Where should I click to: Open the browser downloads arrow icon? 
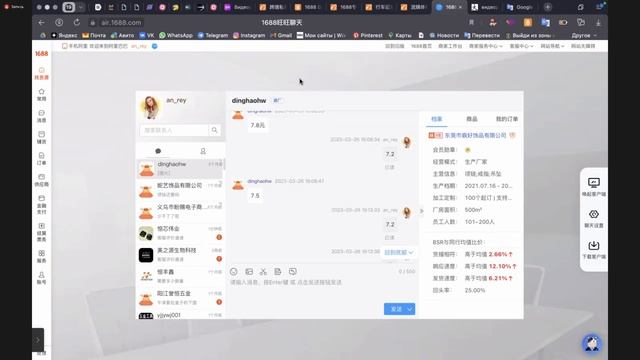coord(598,22)
